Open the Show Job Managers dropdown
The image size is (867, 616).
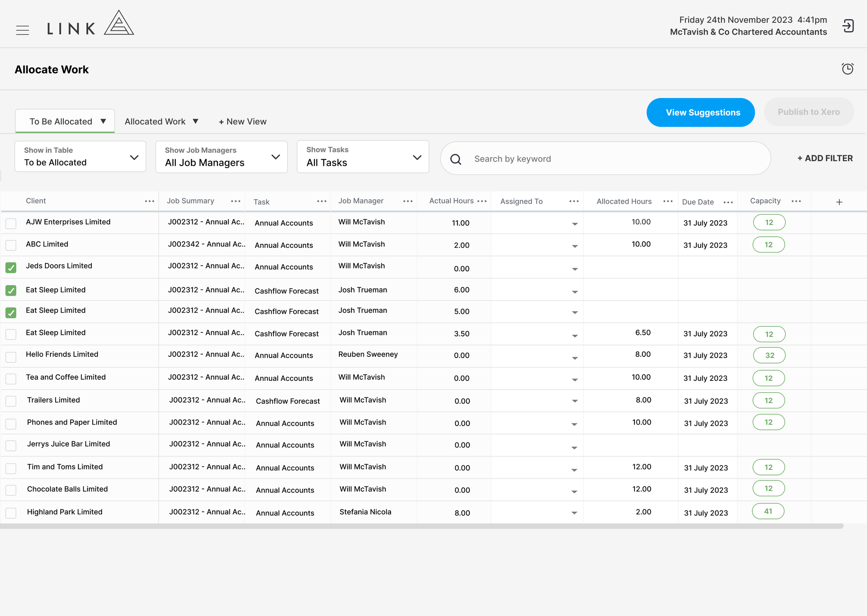click(x=221, y=157)
